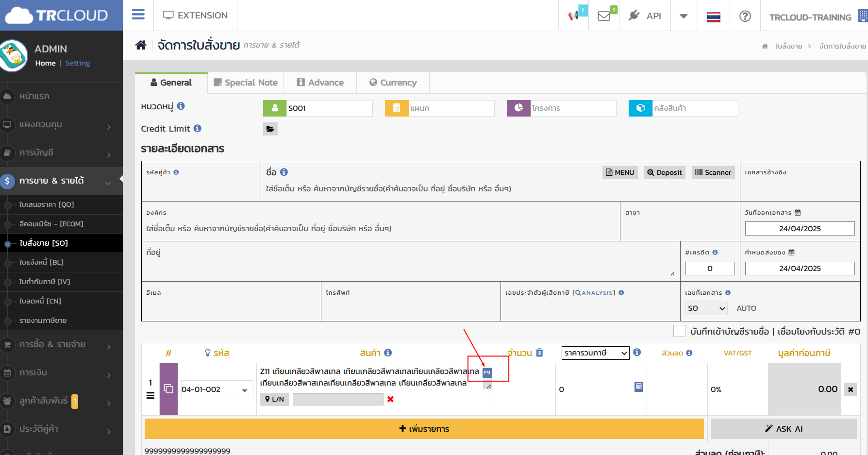This screenshot has height=455, width=868.
Task: Click the green user category icon
Action: [x=275, y=108]
